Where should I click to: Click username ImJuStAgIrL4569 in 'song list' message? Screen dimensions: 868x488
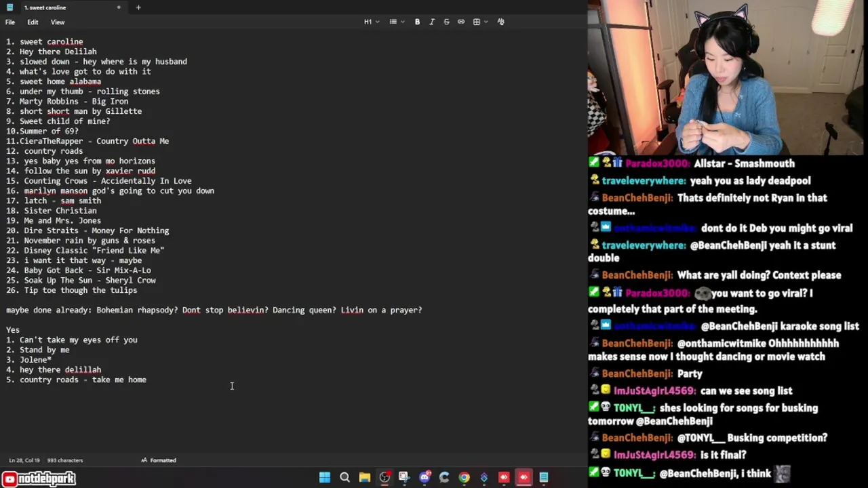(654, 391)
